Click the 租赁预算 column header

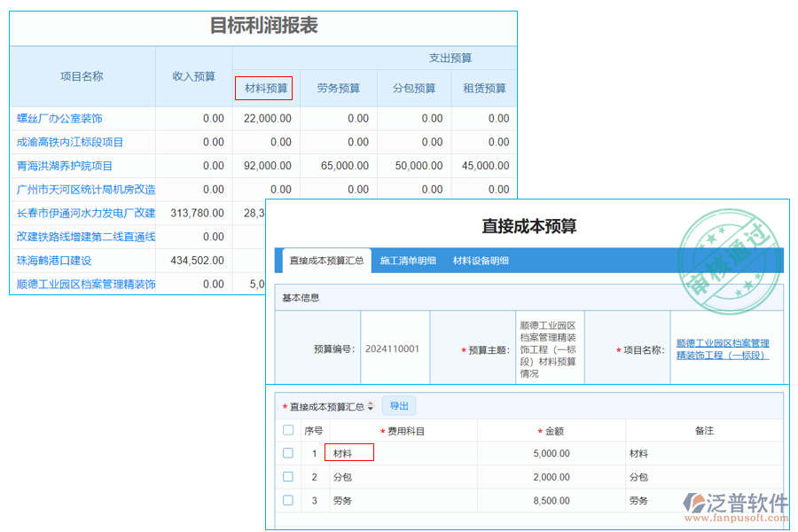483,88
